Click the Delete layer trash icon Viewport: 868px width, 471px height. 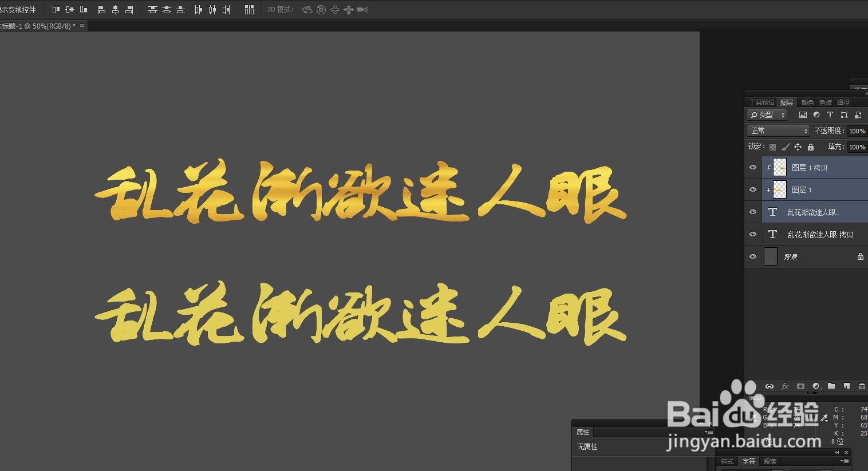(862, 386)
